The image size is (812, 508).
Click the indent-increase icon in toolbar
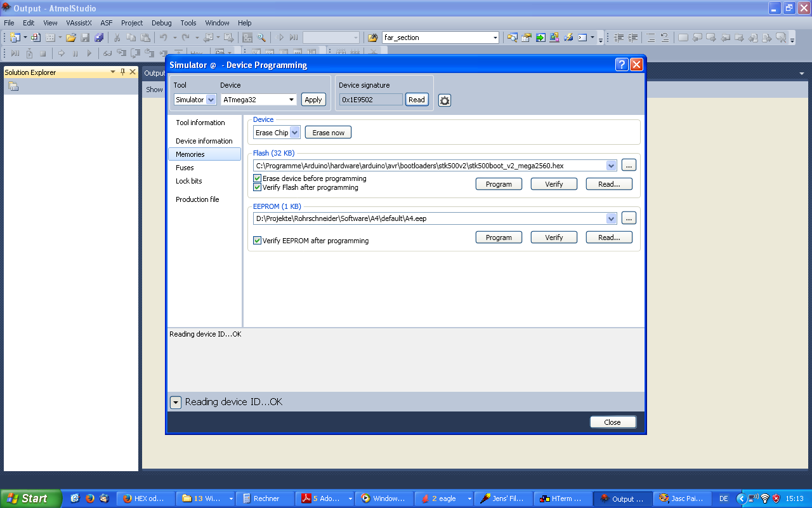(x=632, y=37)
